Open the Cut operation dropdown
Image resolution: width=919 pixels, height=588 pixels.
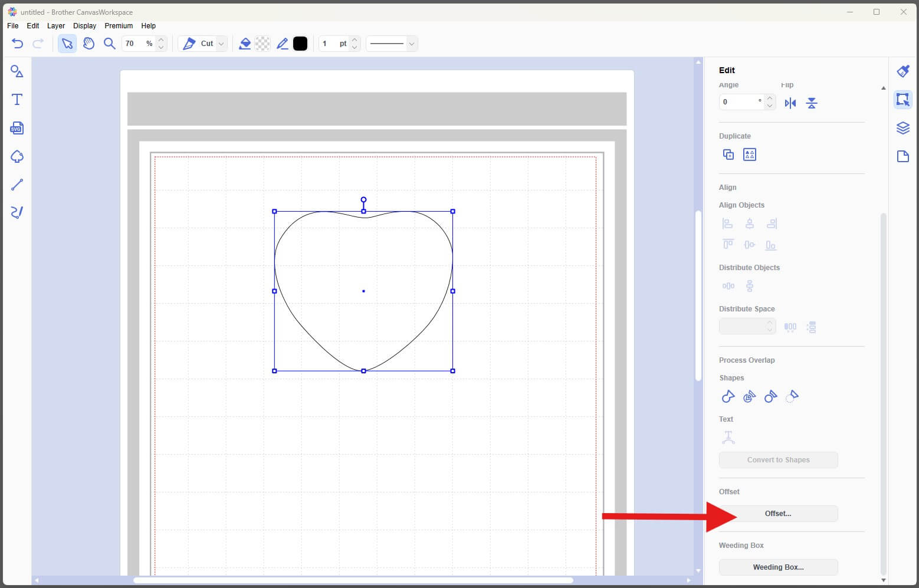click(221, 44)
